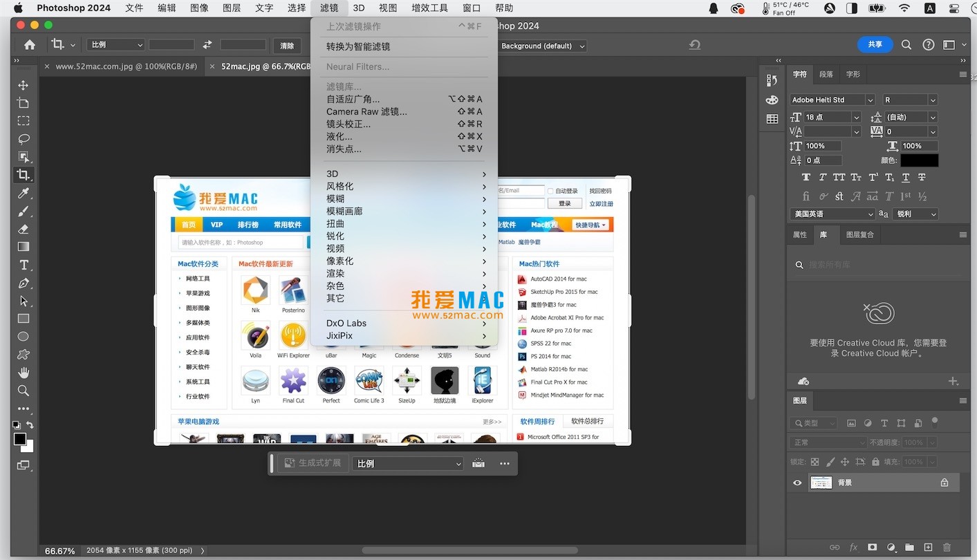Toggle underline formatting in the Character panel
The image size is (977, 560).
tap(906, 177)
